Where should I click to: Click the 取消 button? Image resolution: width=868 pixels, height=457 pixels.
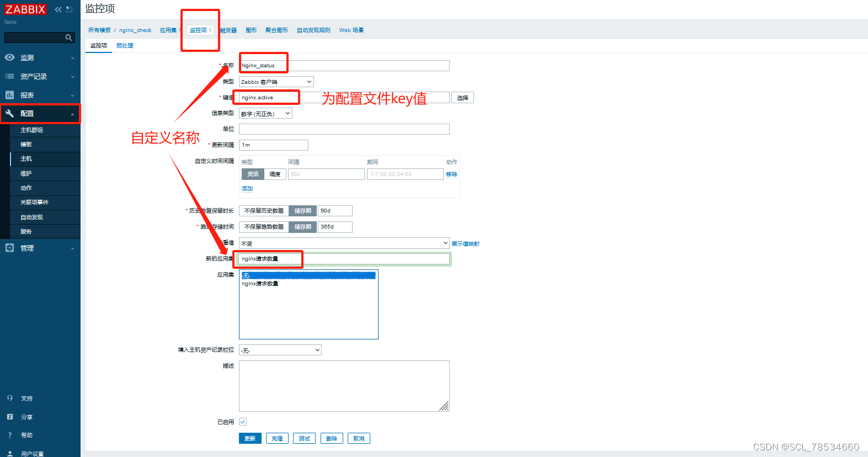359,438
